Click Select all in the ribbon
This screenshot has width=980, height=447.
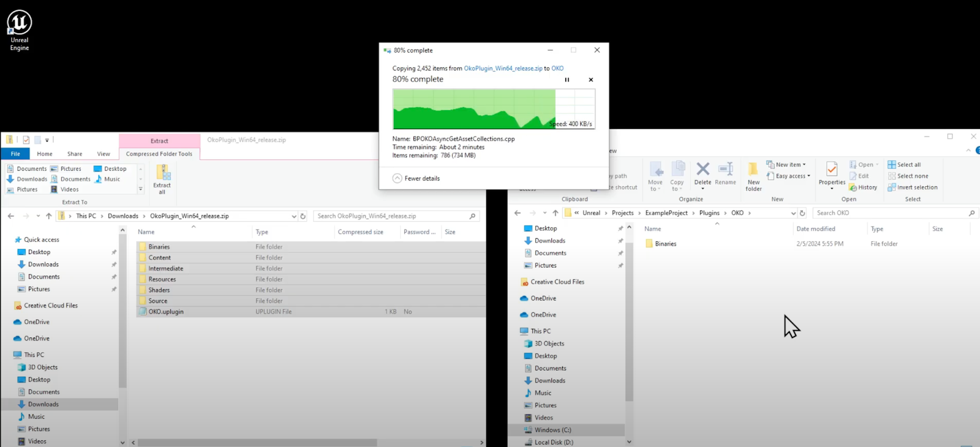904,165
